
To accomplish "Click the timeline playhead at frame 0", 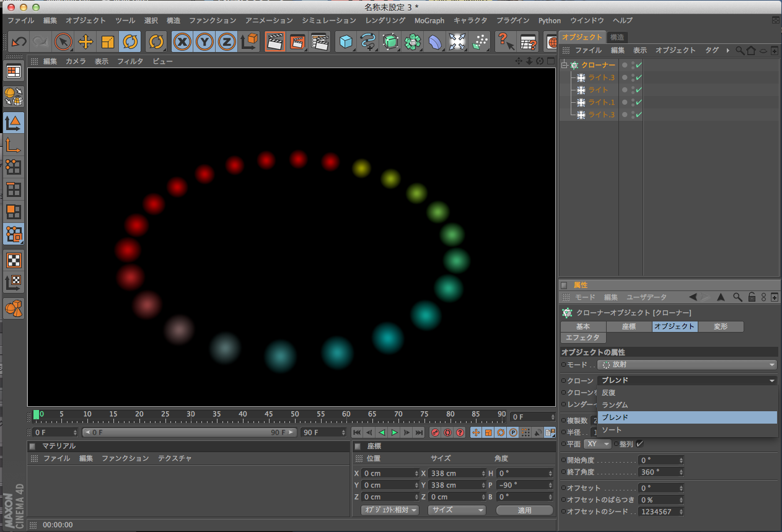I will pyautogui.click(x=37, y=414).
